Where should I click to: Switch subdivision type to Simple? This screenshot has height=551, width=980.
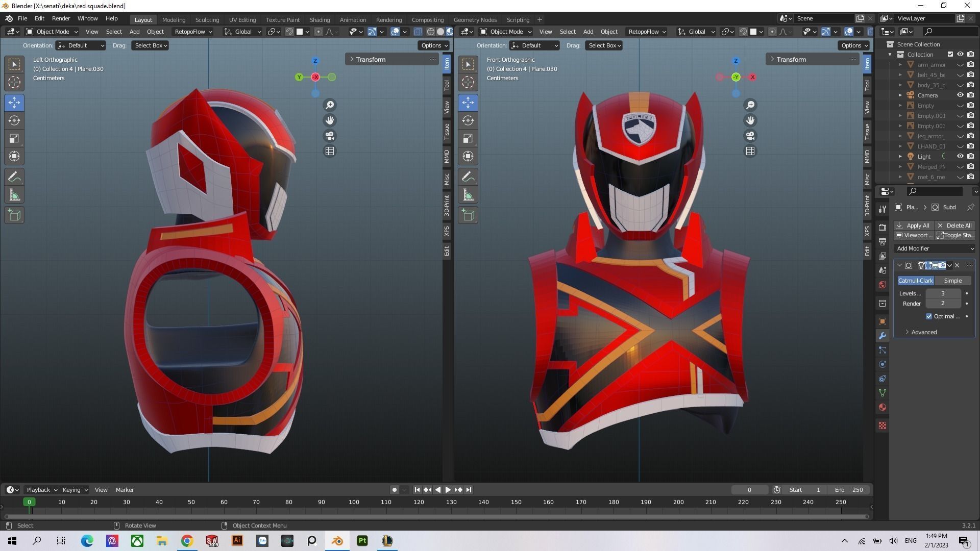[x=952, y=280]
